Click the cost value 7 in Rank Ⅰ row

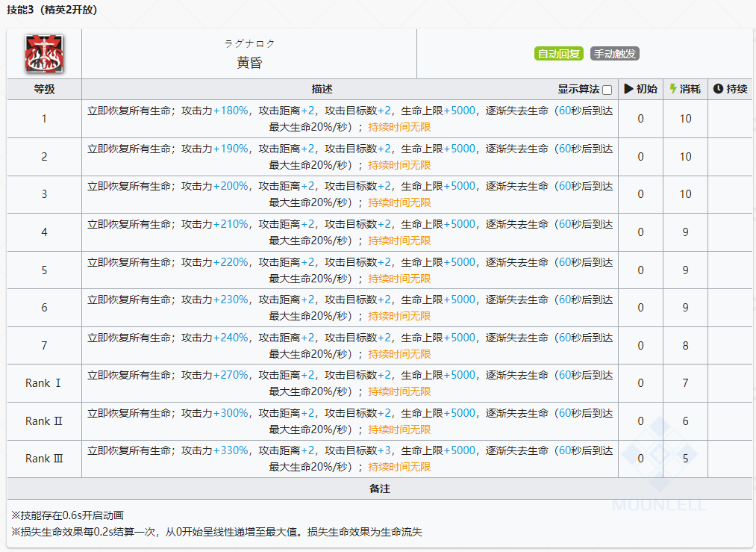pos(685,383)
